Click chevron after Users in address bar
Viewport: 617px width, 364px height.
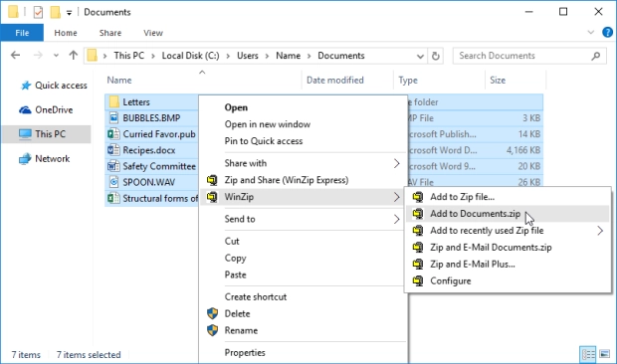click(x=267, y=56)
